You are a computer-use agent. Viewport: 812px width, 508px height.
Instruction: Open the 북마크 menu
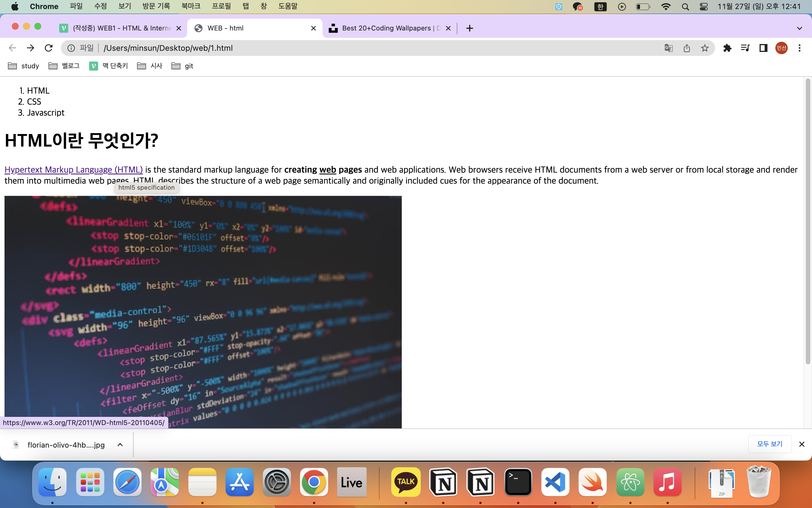pos(191,6)
